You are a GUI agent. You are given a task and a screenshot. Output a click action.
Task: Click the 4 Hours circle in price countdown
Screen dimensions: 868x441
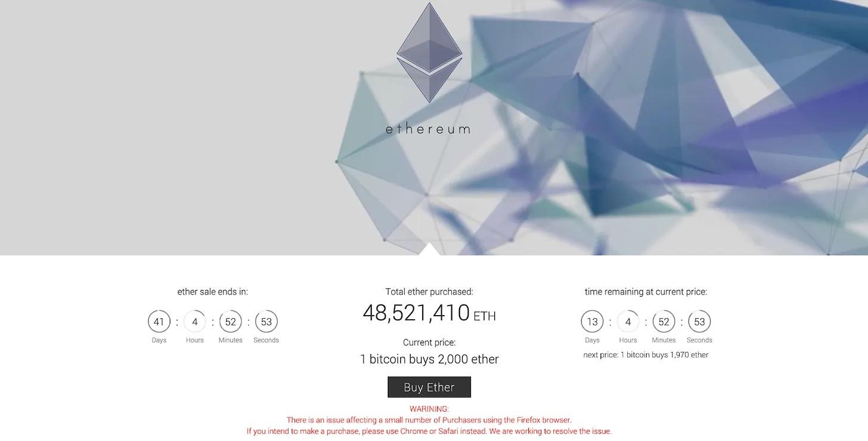pos(628,322)
